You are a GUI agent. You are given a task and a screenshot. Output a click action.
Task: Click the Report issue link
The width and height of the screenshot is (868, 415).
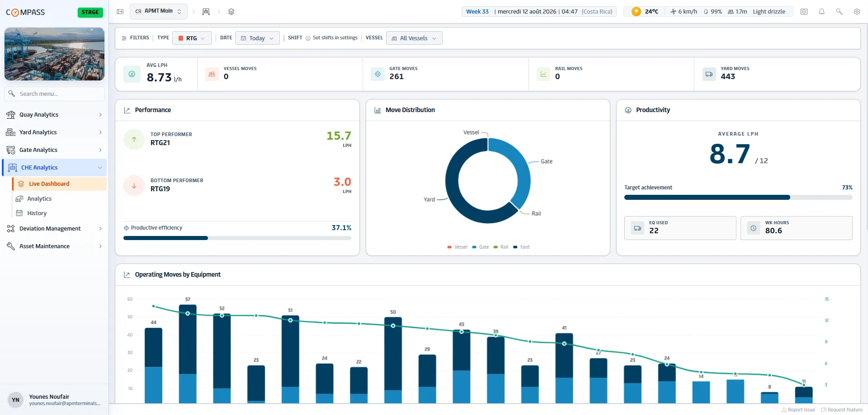[798, 410]
